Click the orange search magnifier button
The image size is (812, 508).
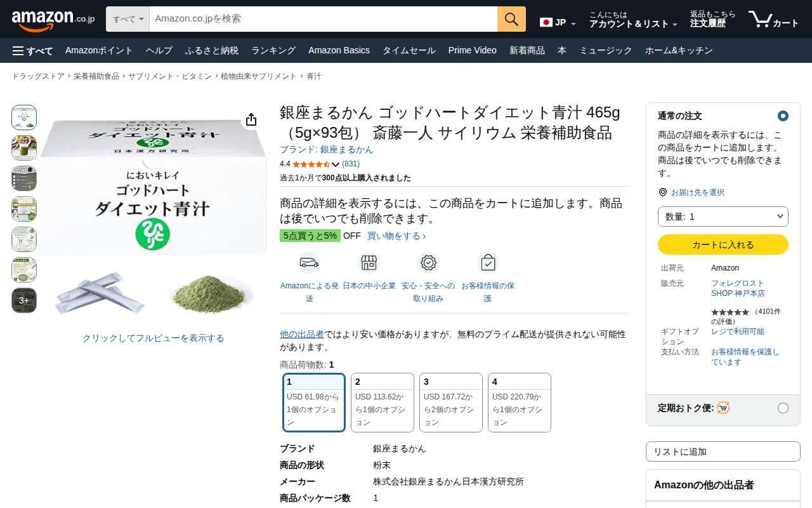(511, 19)
